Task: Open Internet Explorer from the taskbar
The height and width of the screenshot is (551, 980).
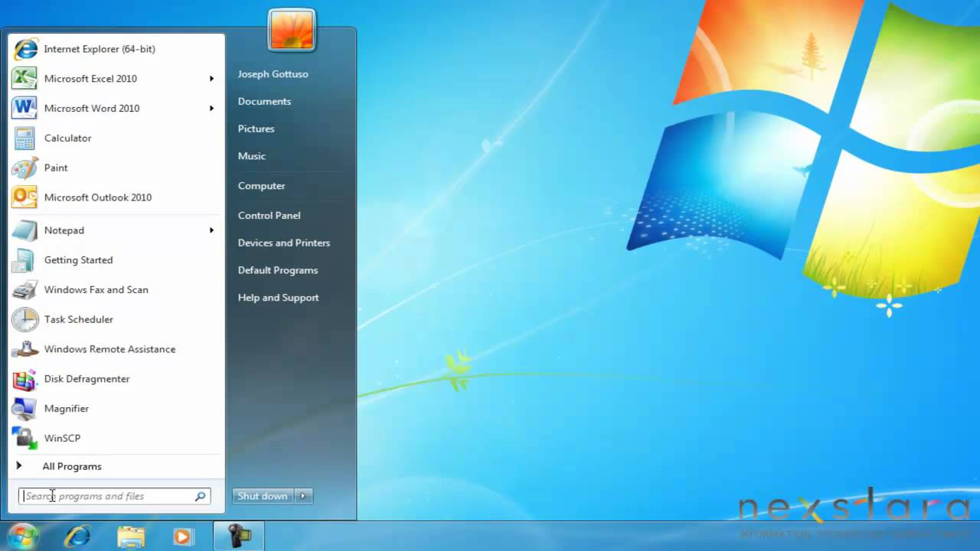Action: (77, 536)
